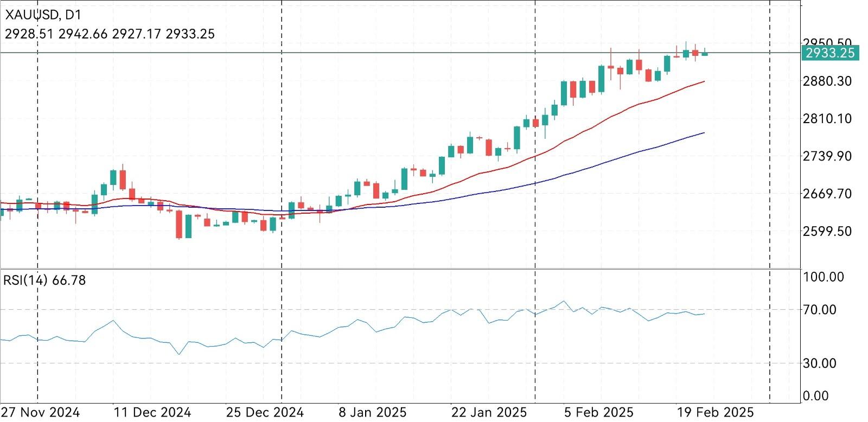Click the 11 Dec 2024 date label
The image size is (868, 422).
click(152, 413)
